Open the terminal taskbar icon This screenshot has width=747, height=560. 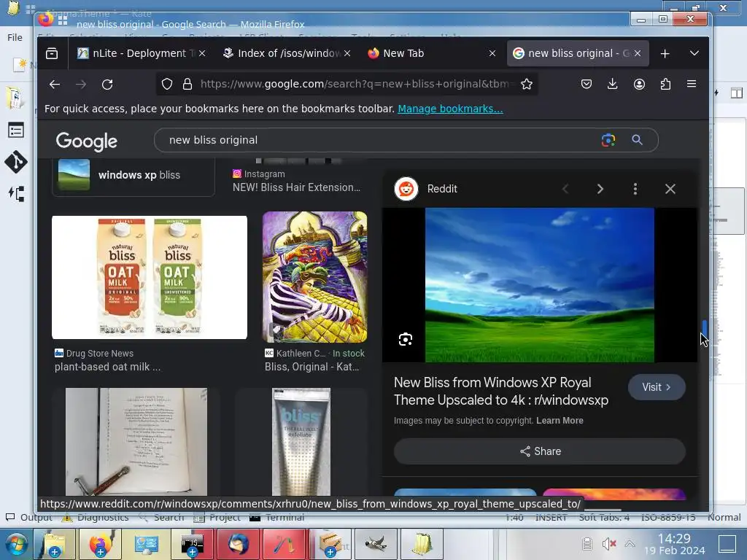pos(193,544)
